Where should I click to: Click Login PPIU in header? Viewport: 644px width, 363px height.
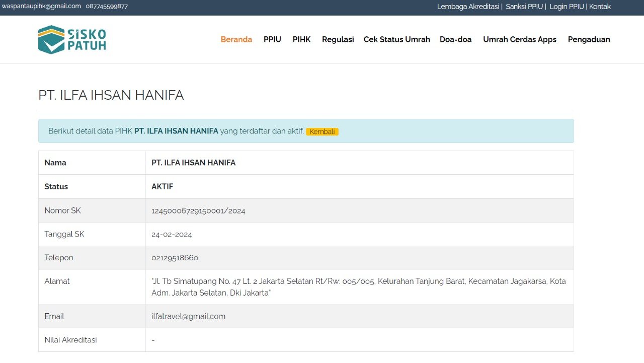pos(567,7)
